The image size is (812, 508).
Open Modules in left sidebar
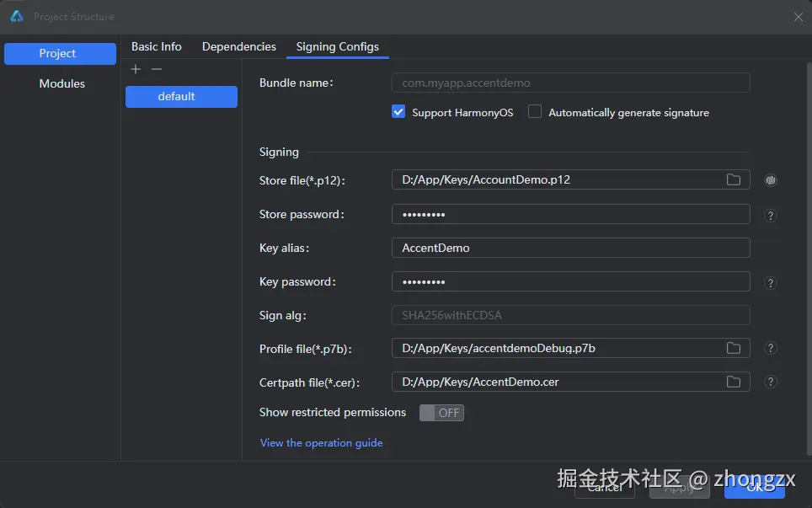click(61, 83)
